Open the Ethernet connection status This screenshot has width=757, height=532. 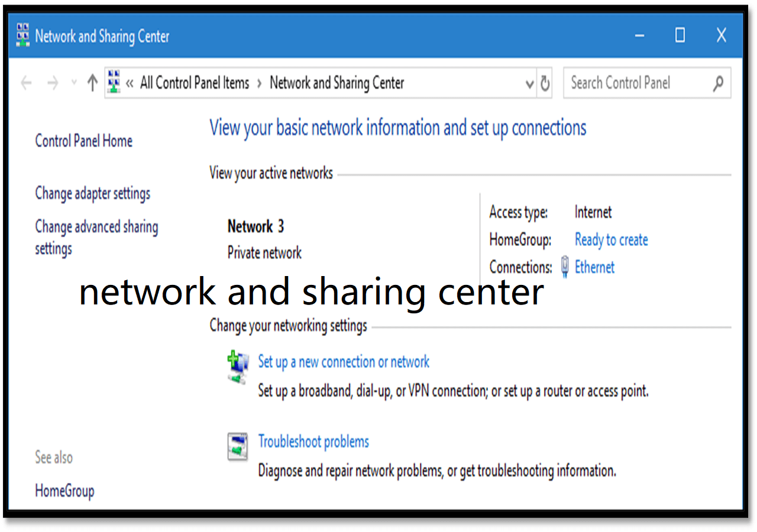tap(594, 267)
